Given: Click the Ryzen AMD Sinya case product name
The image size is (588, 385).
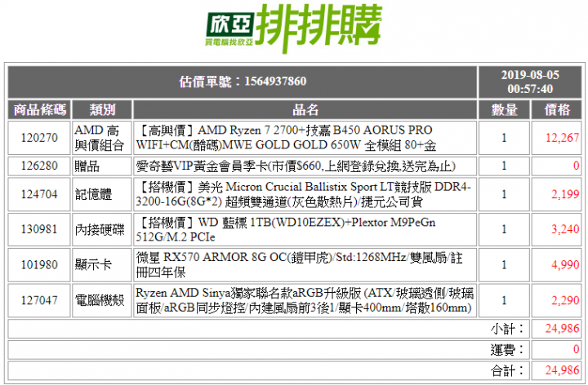Looking at the screenshot, I should click(x=305, y=300).
